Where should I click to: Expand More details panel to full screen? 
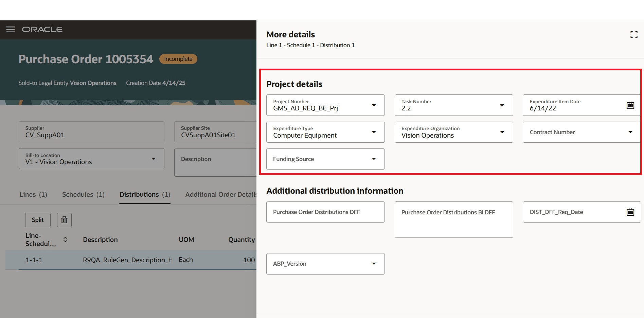coord(633,35)
